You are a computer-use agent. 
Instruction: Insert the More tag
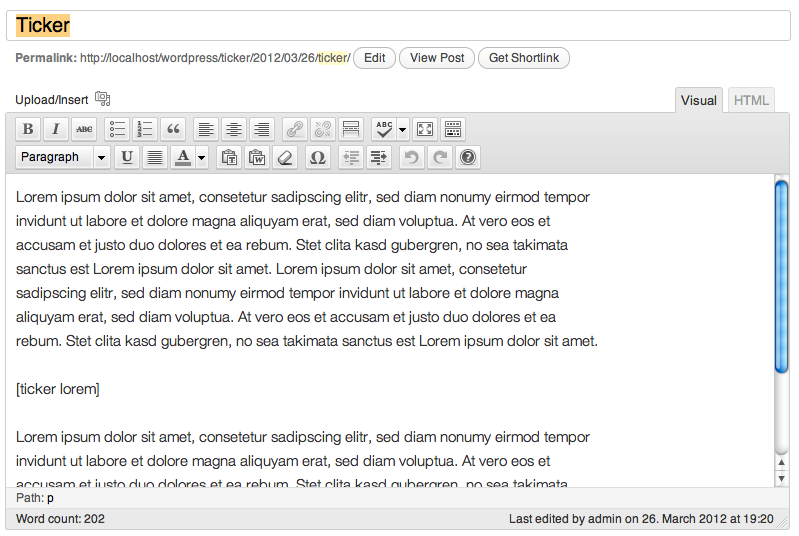[351, 129]
